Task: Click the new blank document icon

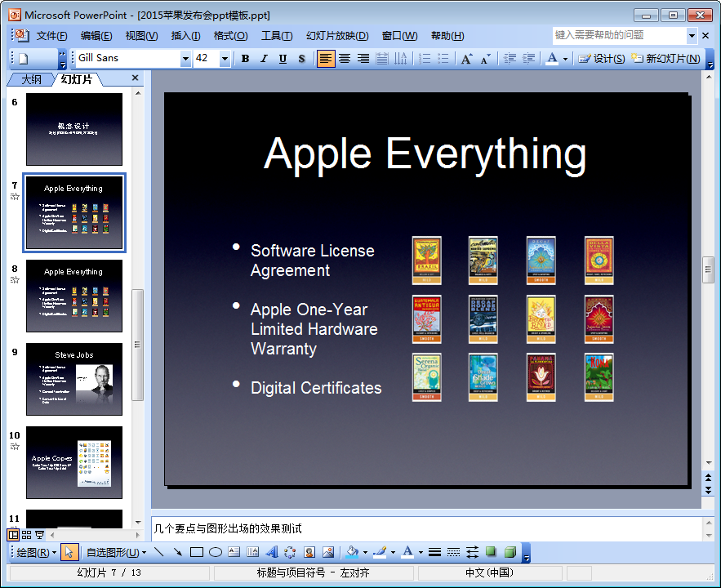Action: pos(24,58)
